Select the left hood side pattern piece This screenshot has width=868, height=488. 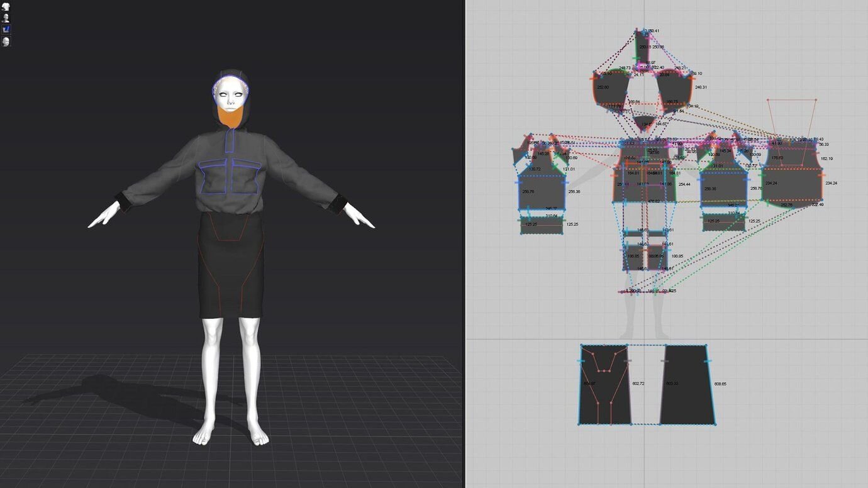click(610, 88)
